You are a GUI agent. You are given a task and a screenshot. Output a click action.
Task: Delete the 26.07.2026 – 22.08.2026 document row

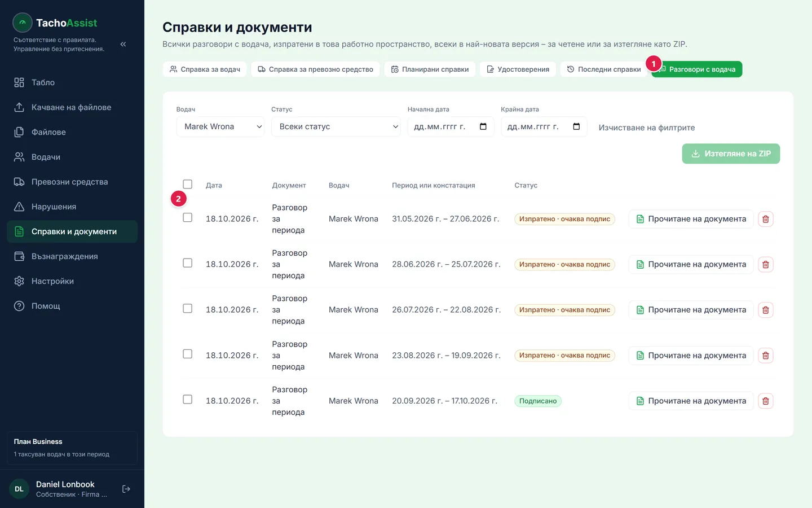click(x=766, y=310)
